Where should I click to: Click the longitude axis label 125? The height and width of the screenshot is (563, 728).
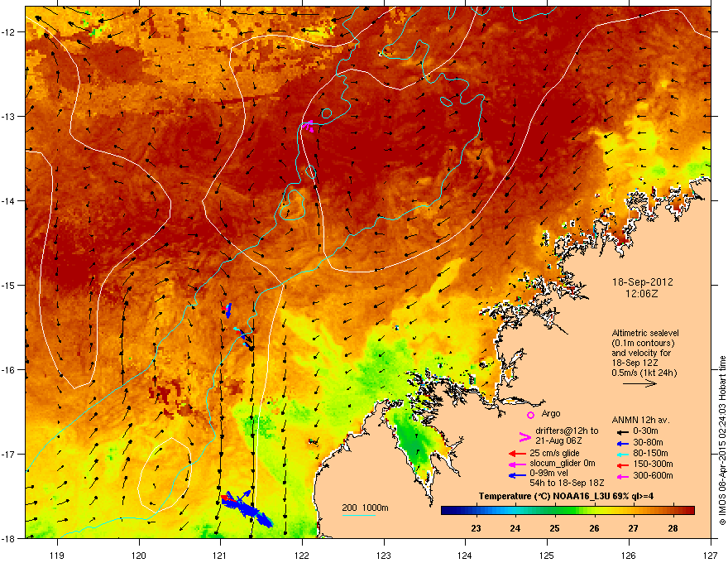pos(547,555)
